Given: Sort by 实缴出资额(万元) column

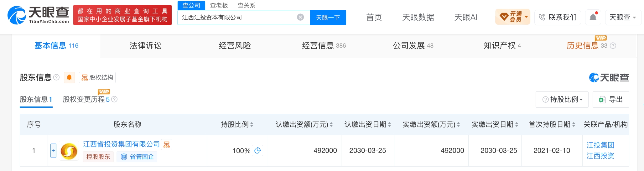Looking at the screenshot, I should [x=458, y=125].
